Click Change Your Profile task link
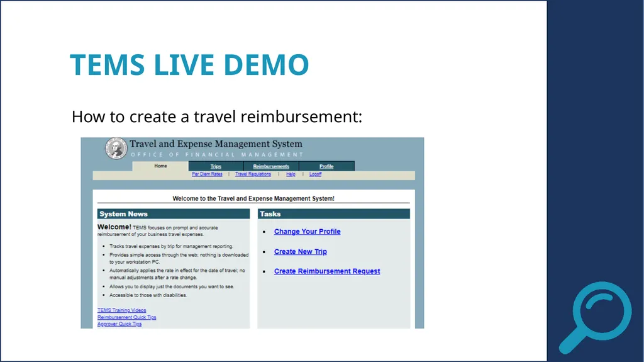Viewport: 644px width, 362px height. tap(307, 232)
